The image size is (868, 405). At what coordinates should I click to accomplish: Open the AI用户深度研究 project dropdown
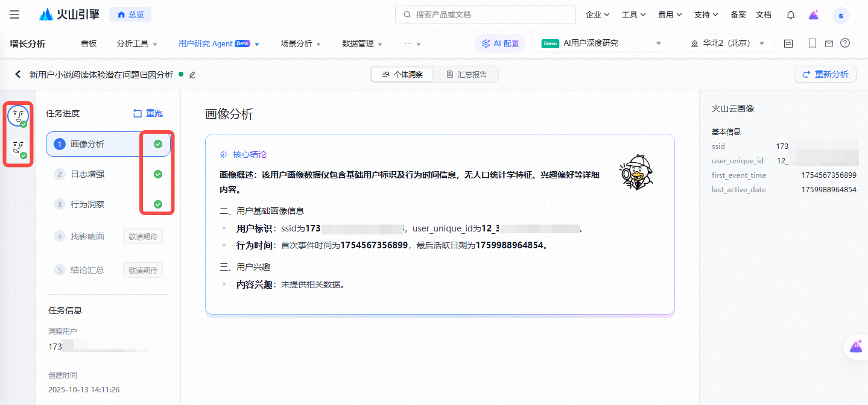(x=600, y=43)
